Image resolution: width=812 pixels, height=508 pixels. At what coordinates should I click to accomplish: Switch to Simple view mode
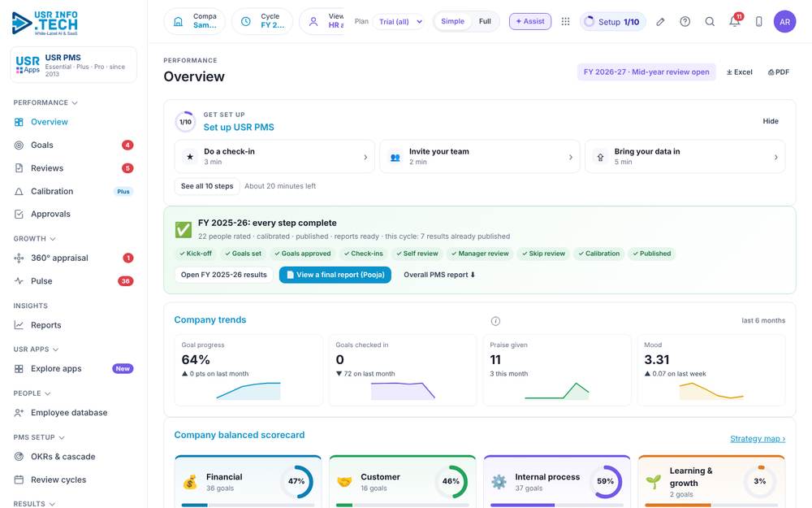(452, 21)
